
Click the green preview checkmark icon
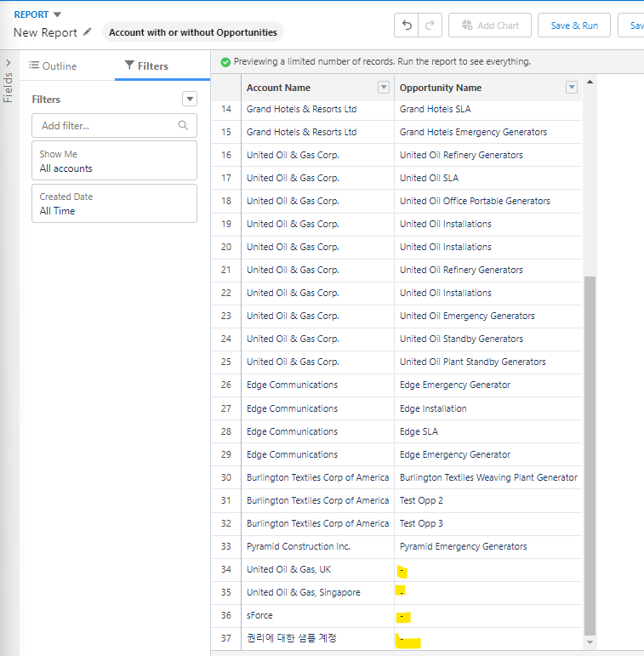point(225,62)
